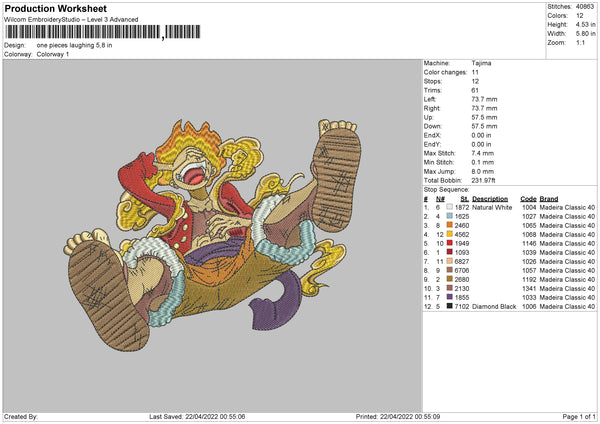Image resolution: width=600 pixels, height=424 pixels.
Task: Click the 'N#' column header
Action: point(440,199)
